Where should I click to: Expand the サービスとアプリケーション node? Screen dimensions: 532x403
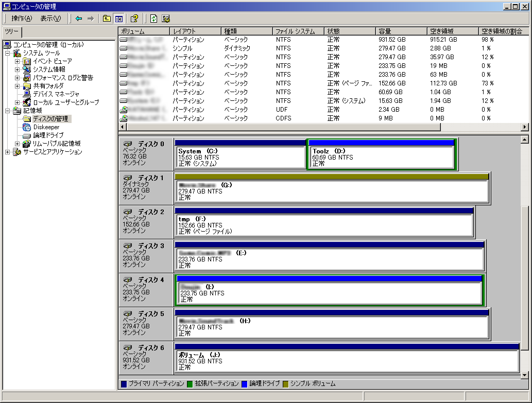coord(7,152)
